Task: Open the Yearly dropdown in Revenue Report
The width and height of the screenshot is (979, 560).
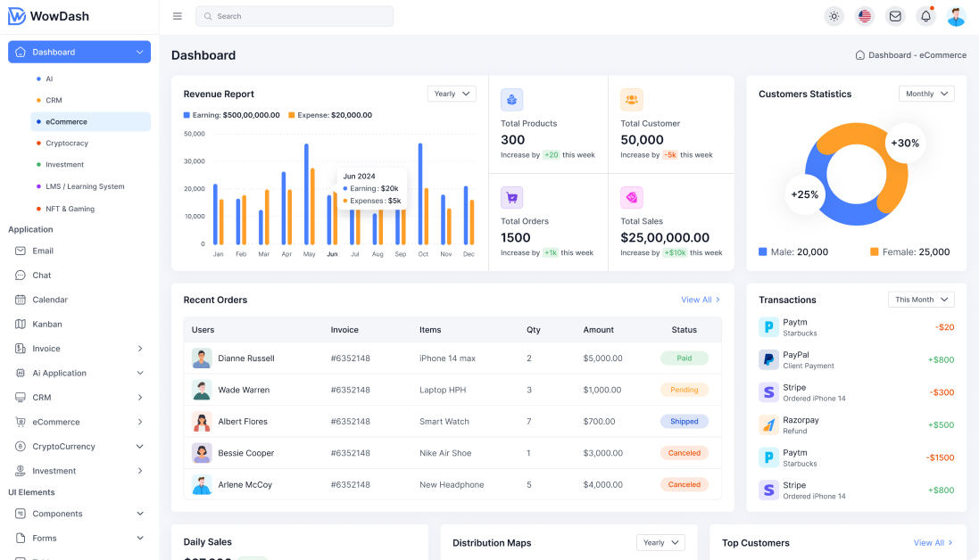Action: pyautogui.click(x=451, y=94)
